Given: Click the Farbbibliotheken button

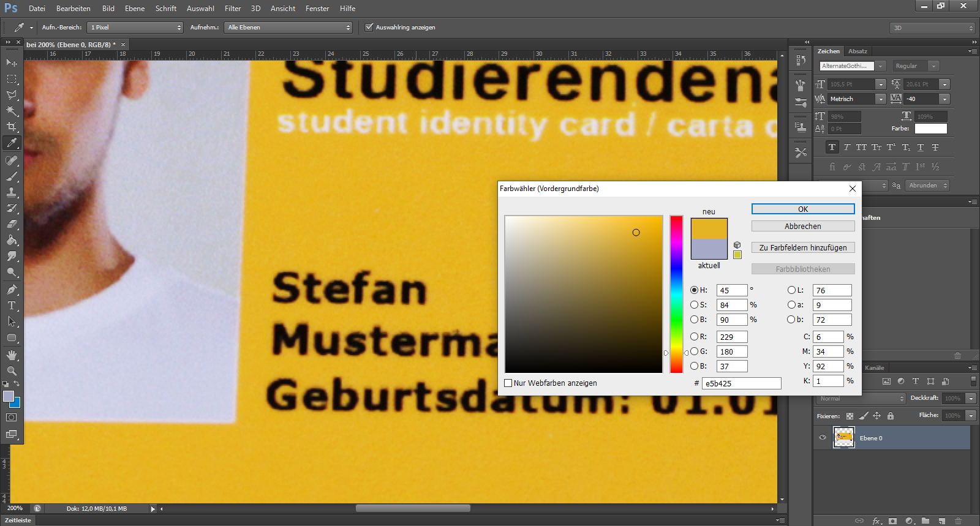Looking at the screenshot, I should tap(803, 269).
